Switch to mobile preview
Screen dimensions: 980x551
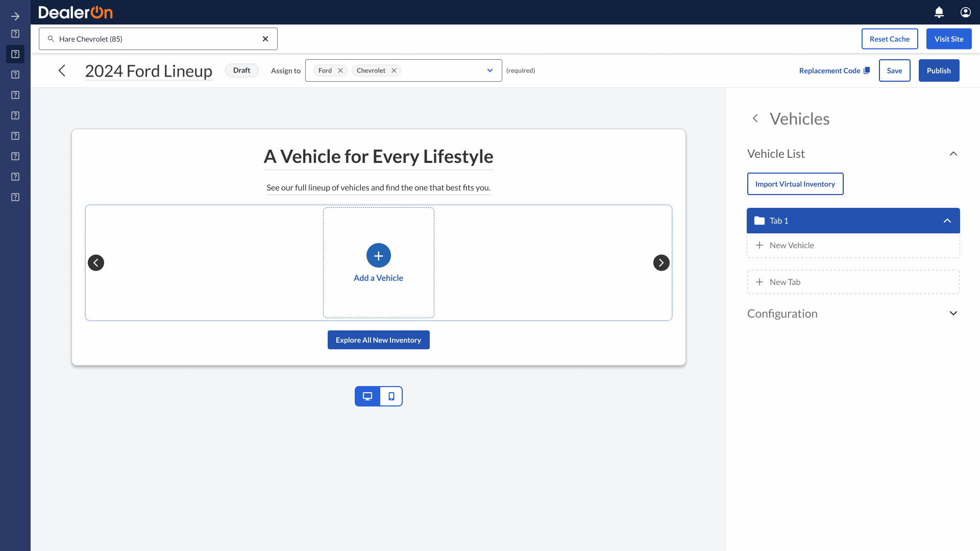click(x=391, y=396)
